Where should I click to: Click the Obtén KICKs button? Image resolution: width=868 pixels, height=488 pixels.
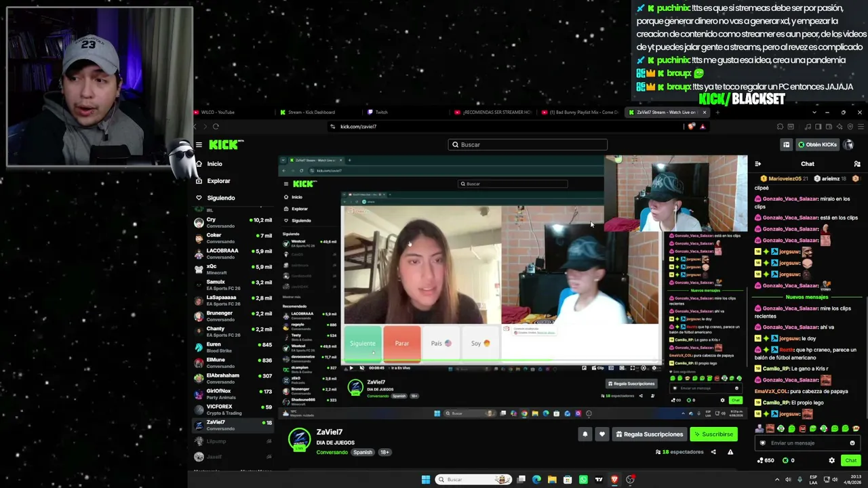(x=817, y=144)
